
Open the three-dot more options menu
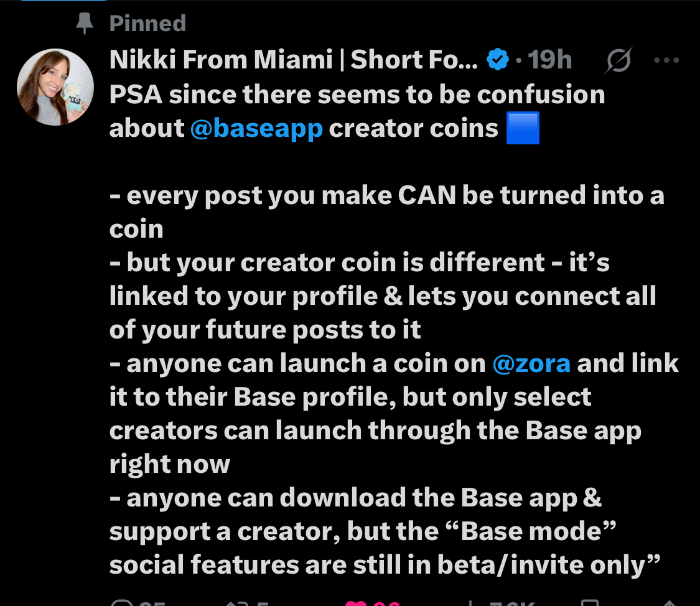(666, 61)
